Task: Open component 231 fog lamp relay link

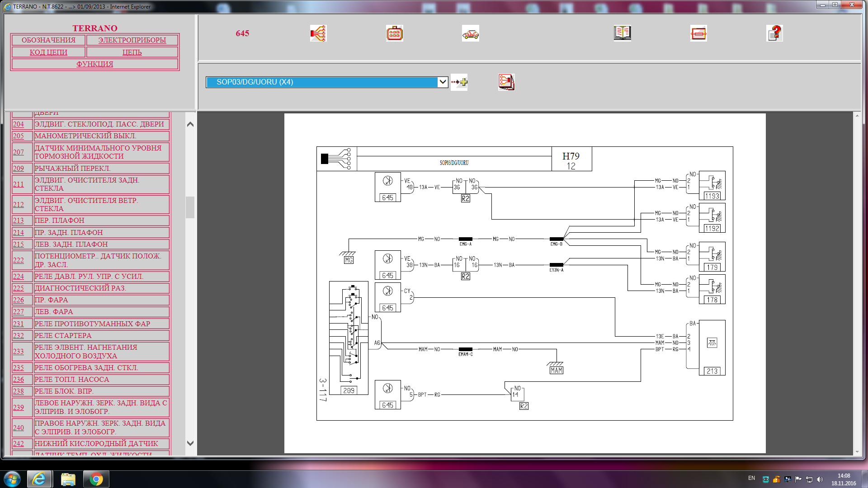Action: tap(19, 324)
